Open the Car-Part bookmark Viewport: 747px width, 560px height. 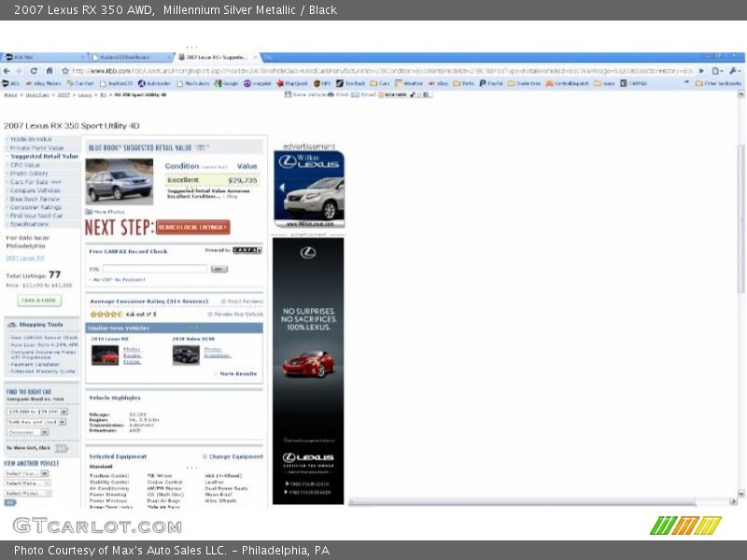(80, 83)
